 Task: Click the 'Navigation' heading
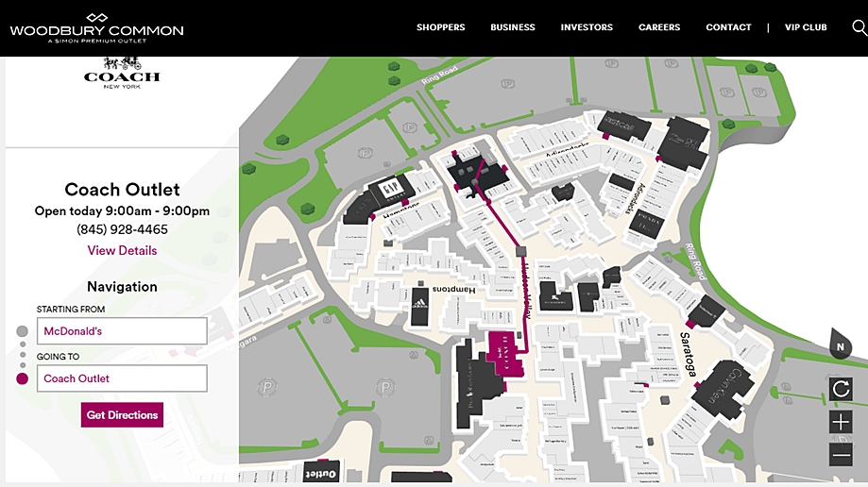tap(122, 287)
